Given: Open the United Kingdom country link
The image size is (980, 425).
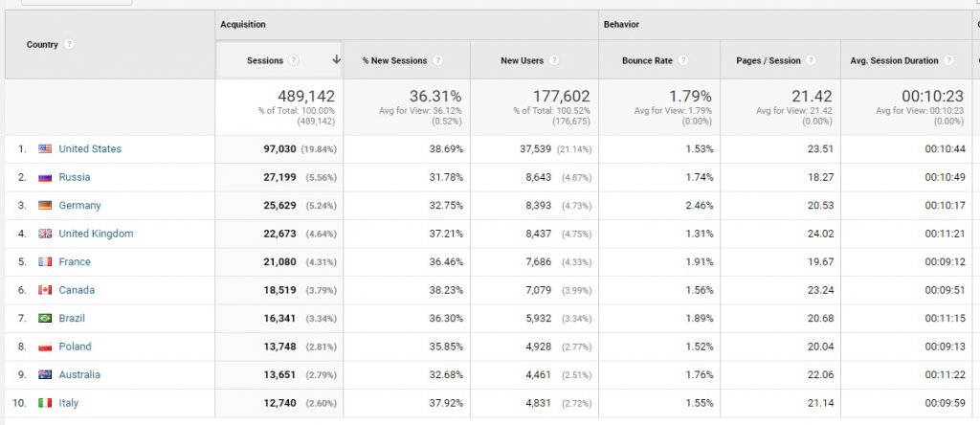Looking at the screenshot, I should [x=96, y=234].
